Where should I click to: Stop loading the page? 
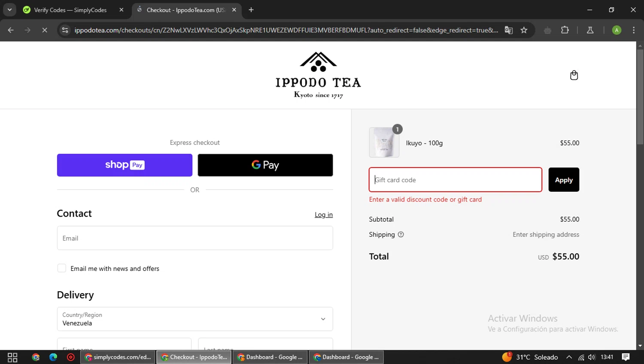45,30
